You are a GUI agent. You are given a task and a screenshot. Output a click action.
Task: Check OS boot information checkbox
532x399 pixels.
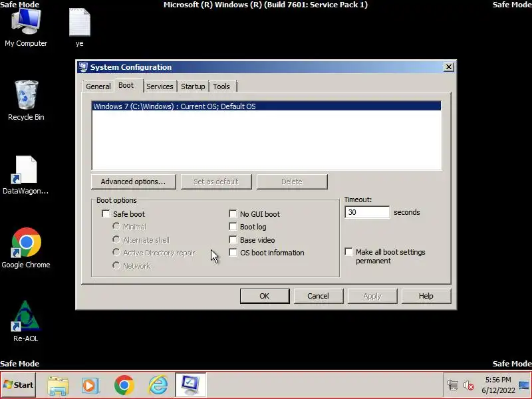(x=233, y=253)
